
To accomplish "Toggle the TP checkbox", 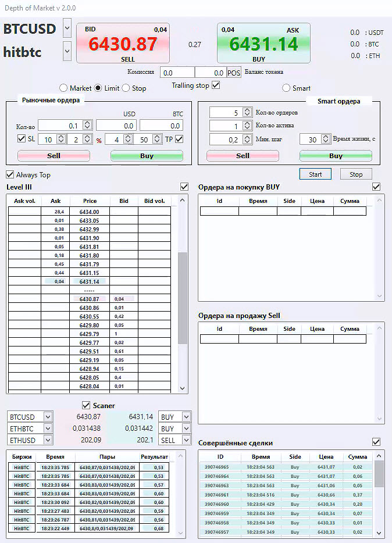I will click(179, 139).
